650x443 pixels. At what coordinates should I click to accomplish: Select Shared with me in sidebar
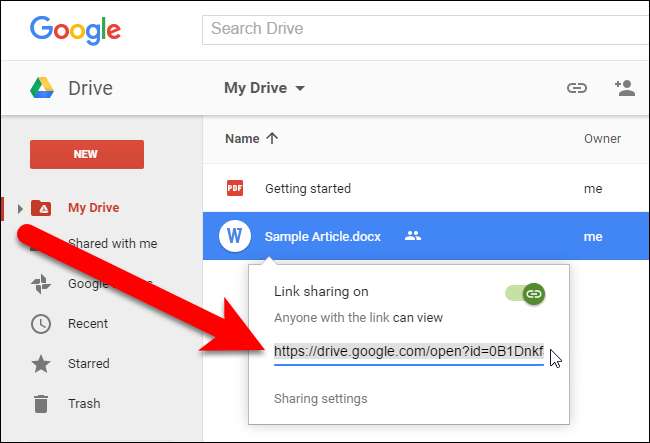click(112, 243)
